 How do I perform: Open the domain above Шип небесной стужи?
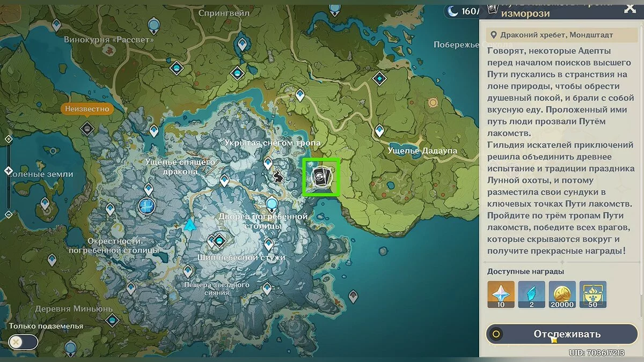(218, 241)
